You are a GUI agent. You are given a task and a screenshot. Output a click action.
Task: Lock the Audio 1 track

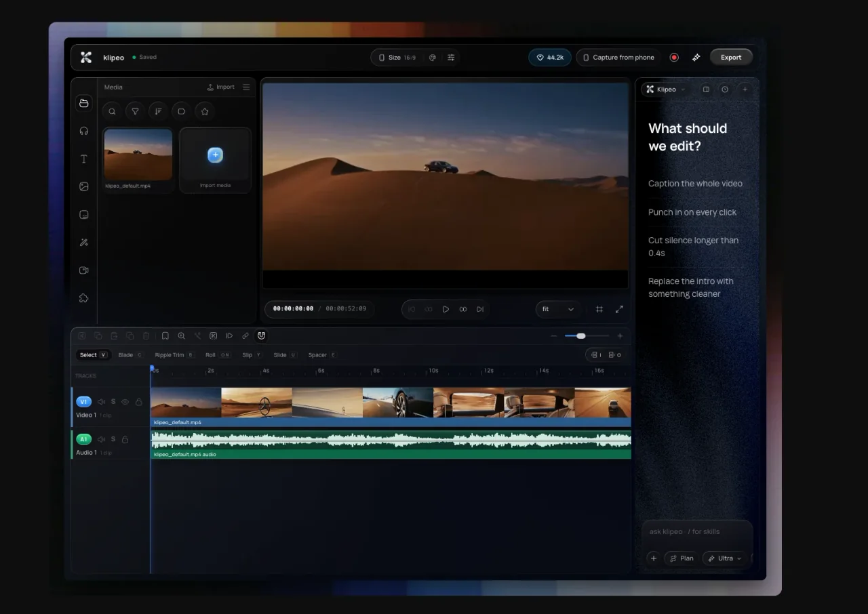click(125, 439)
